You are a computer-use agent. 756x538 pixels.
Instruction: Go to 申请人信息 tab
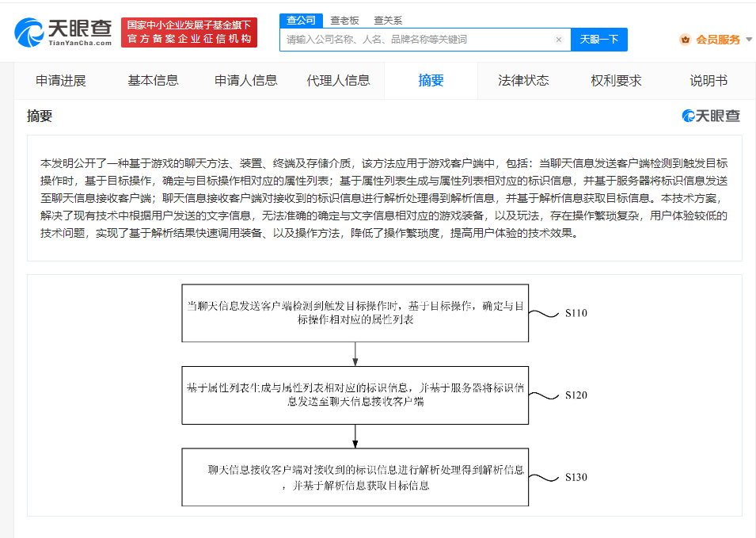point(246,81)
